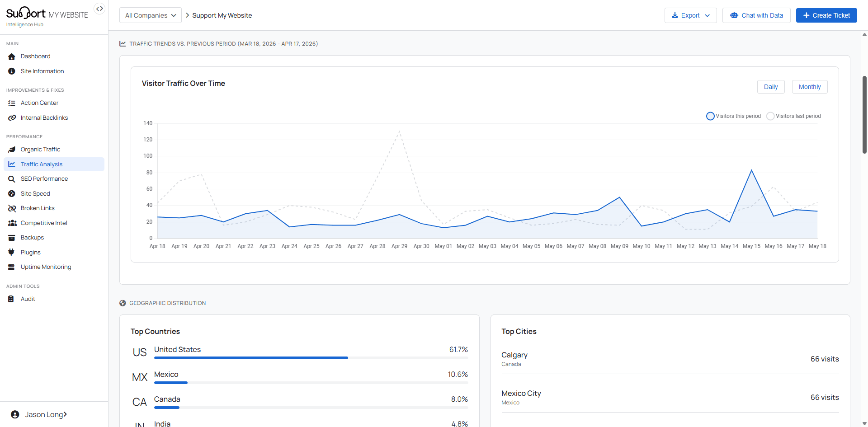Click the Action Center checklist icon

(12, 103)
